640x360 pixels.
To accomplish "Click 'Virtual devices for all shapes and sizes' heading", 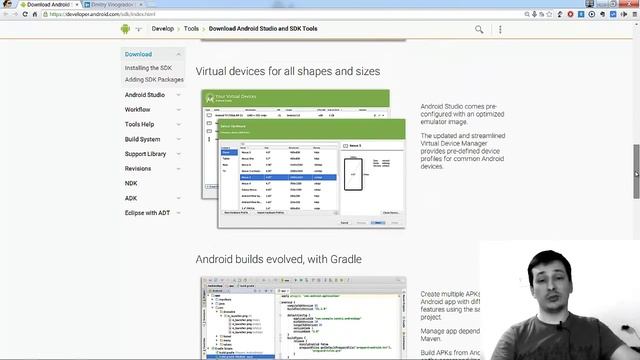I will coord(288,71).
